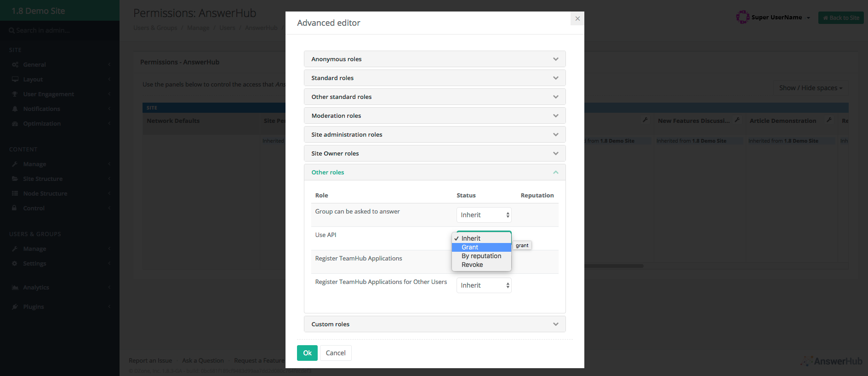
Task: Click the AnswerHub breadcrumb link
Action: tap(261, 28)
